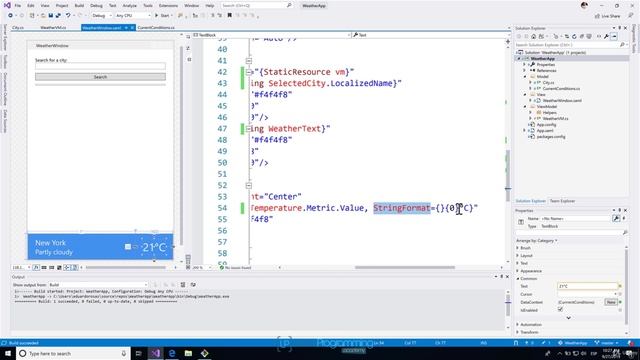Screen dimensions: 640x360
Task: Click the bookmark toolbar icon
Action: click(229, 16)
